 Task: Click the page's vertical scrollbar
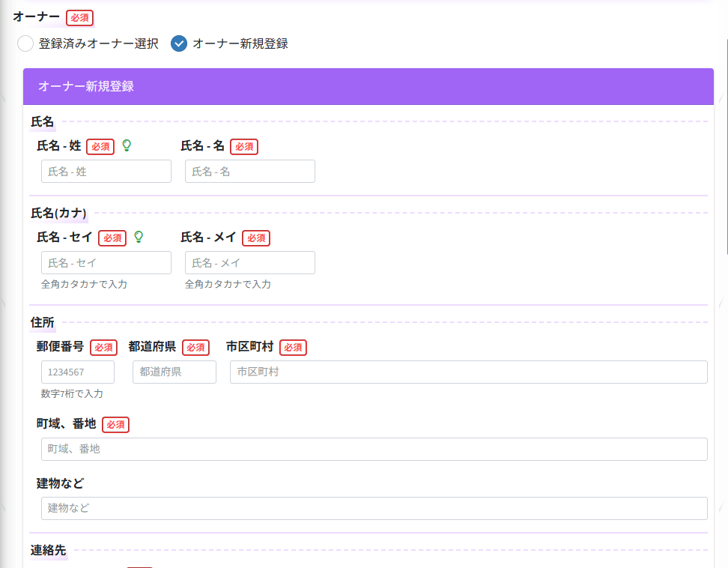(x=725, y=150)
